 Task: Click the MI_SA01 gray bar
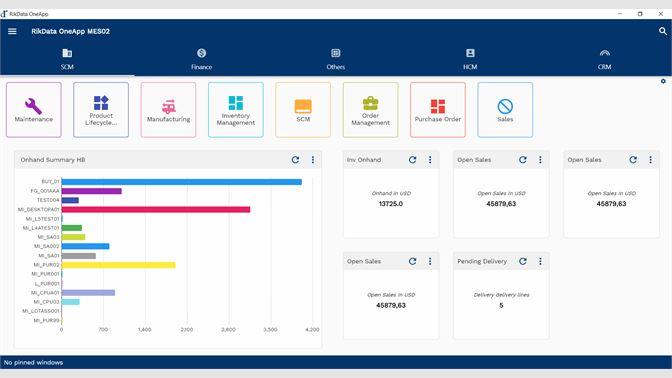[x=79, y=256]
